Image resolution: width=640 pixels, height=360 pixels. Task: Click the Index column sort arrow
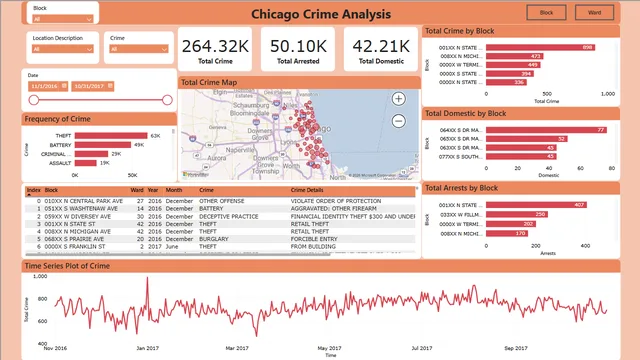pos(29,195)
